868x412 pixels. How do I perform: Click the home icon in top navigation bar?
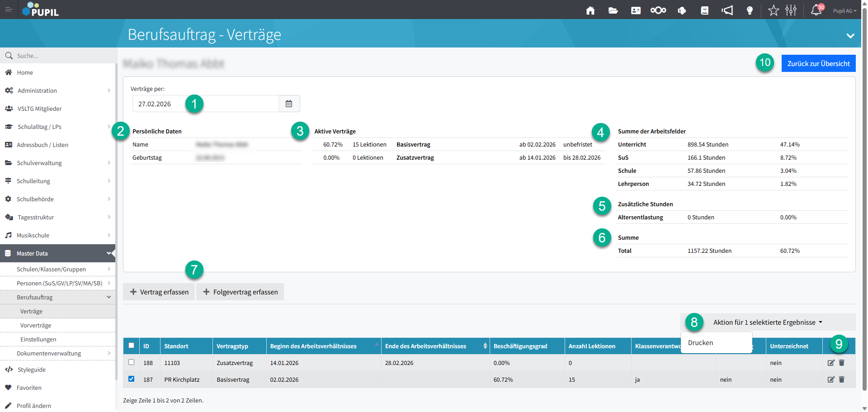point(590,10)
